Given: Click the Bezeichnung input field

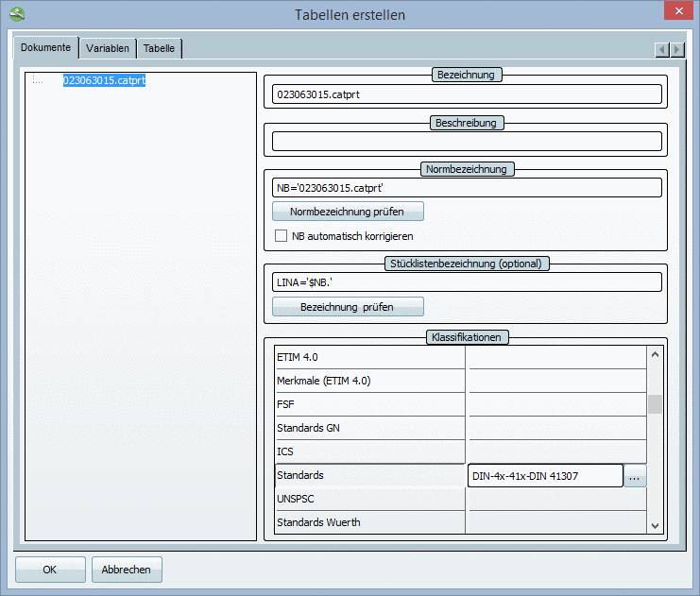Looking at the screenshot, I should tap(467, 94).
